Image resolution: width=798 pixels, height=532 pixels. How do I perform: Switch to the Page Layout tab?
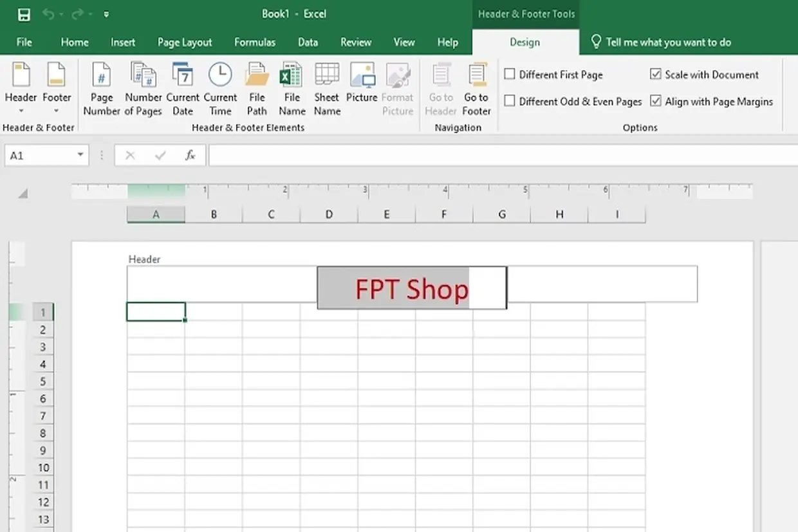coord(185,42)
